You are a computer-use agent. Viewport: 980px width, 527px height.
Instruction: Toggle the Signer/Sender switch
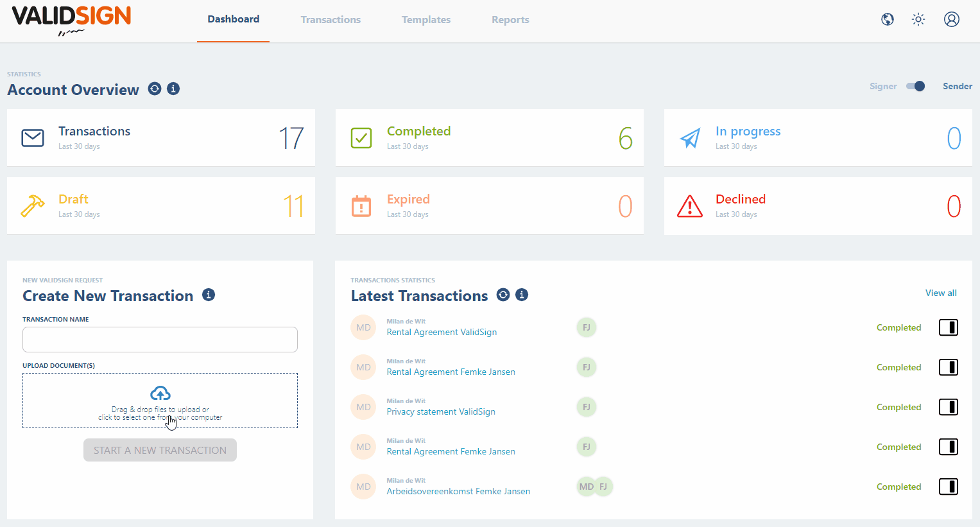pos(916,86)
